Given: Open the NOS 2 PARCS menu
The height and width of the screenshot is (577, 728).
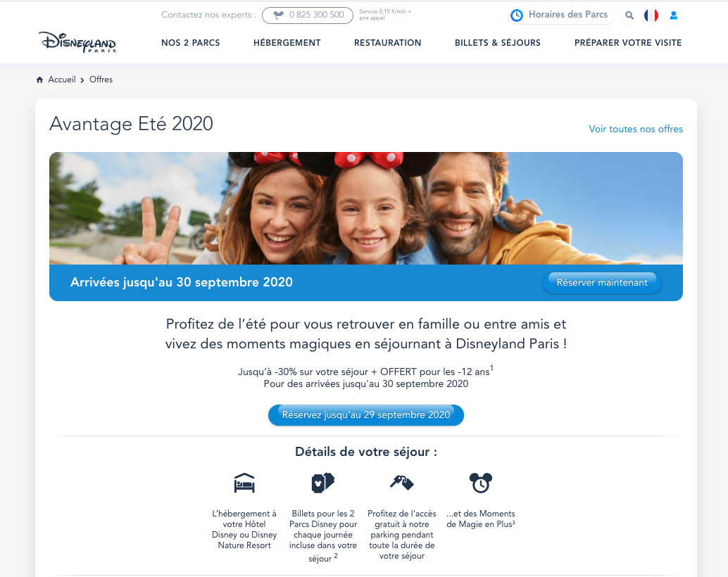Looking at the screenshot, I should pyautogui.click(x=190, y=43).
